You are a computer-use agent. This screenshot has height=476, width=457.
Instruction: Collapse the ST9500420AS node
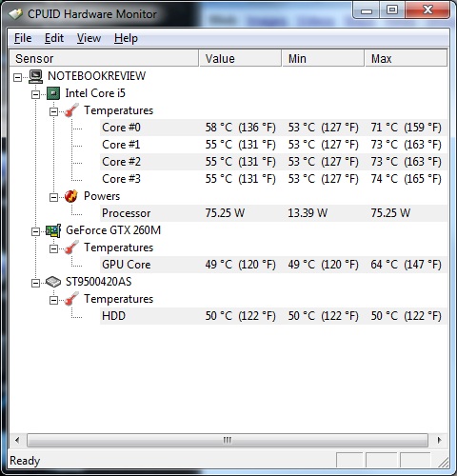36,283
